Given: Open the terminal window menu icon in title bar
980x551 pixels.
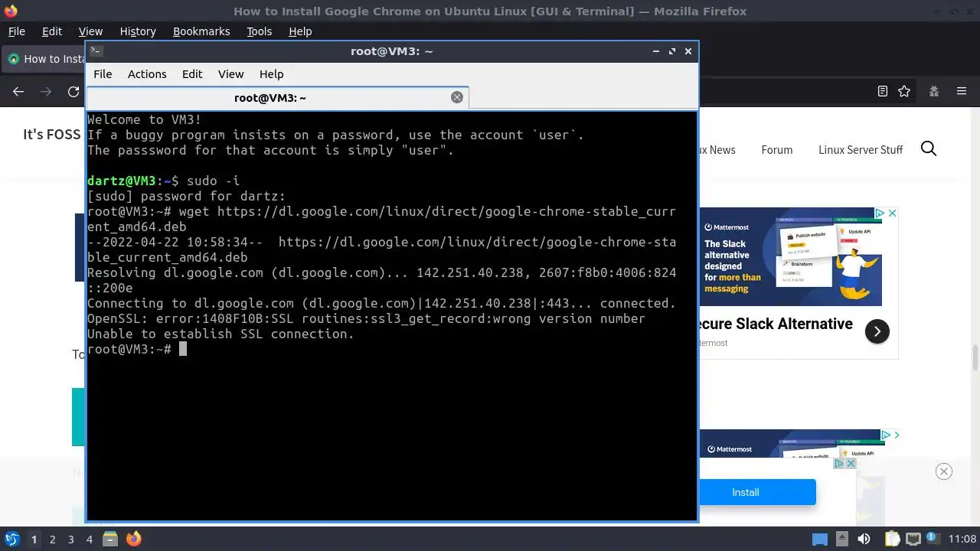Looking at the screenshot, I should 96,51.
